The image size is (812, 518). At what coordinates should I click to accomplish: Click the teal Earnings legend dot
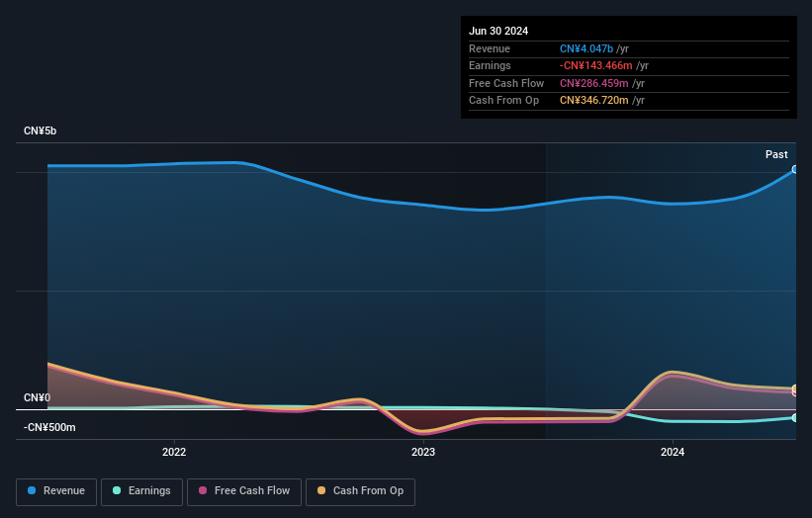click(117, 490)
